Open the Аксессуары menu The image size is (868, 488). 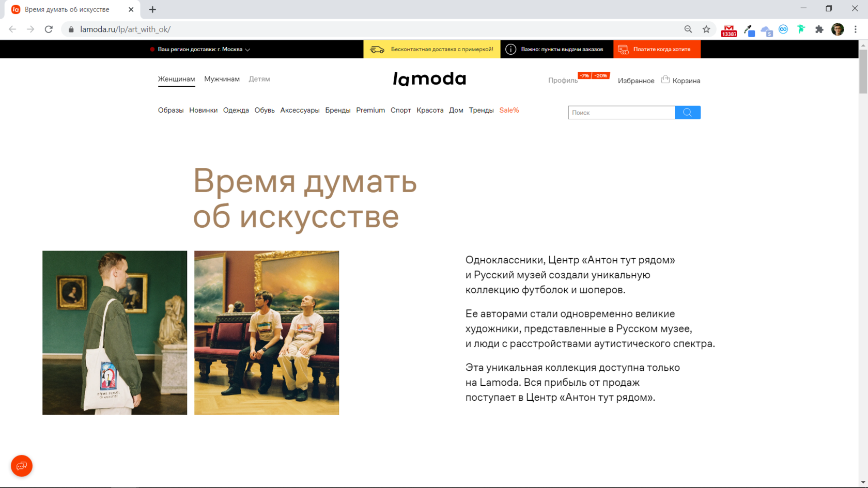(x=300, y=111)
